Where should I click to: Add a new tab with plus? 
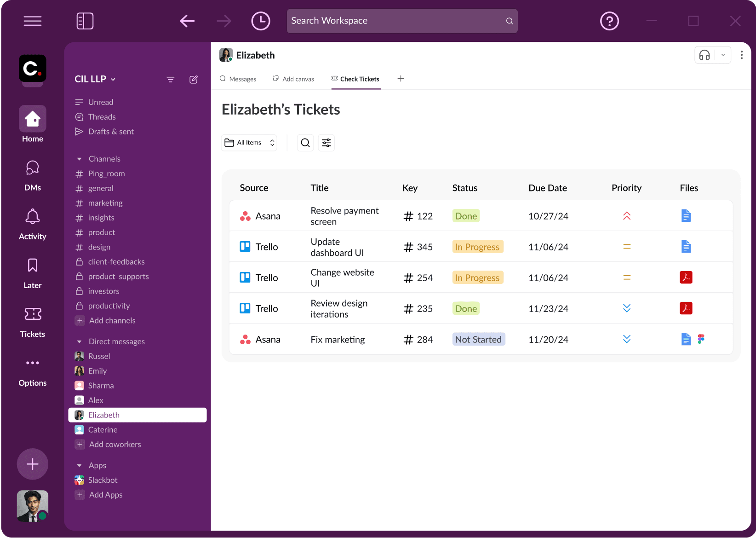(401, 79)
